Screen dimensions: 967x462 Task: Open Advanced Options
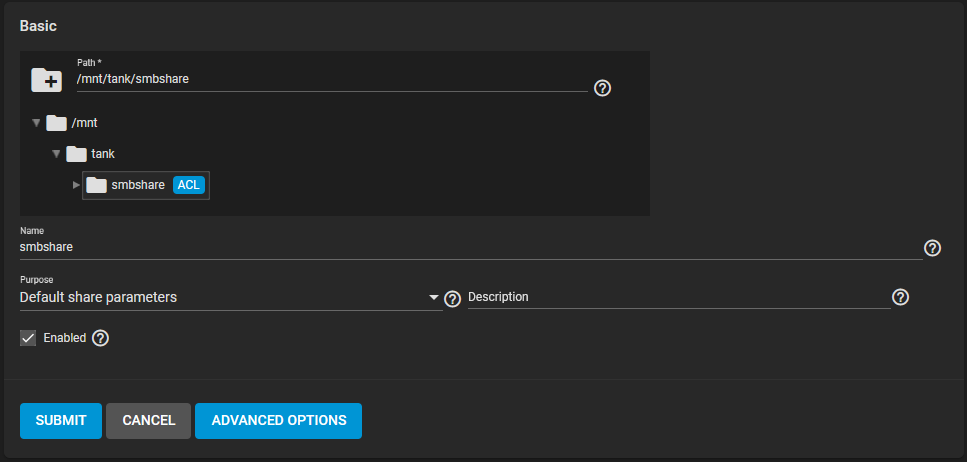click(x=278, y=421)
